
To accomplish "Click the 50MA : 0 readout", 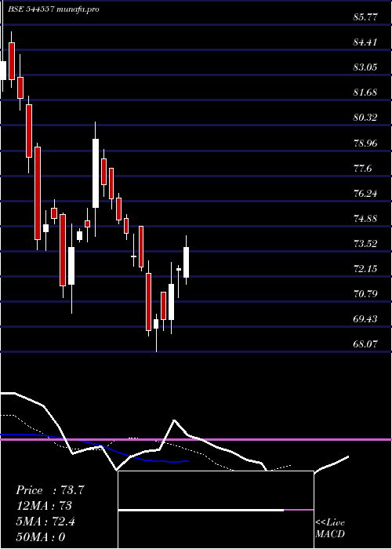I will click(41, 536).
